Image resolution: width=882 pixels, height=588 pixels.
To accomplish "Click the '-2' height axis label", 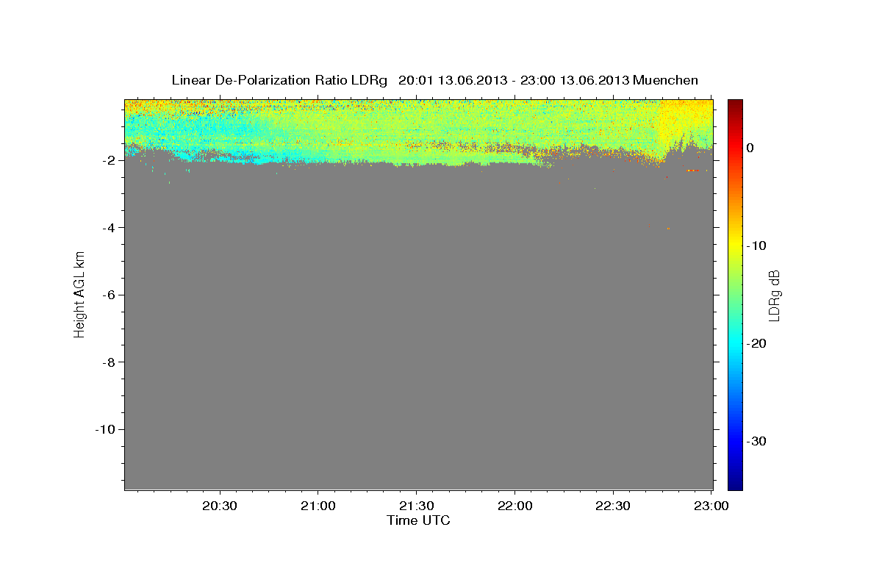I will [x=108, y=160].
